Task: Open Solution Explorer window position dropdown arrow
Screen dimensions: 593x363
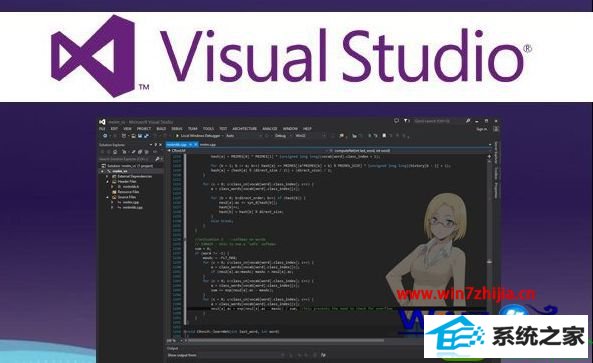Action: pos(151,145)
